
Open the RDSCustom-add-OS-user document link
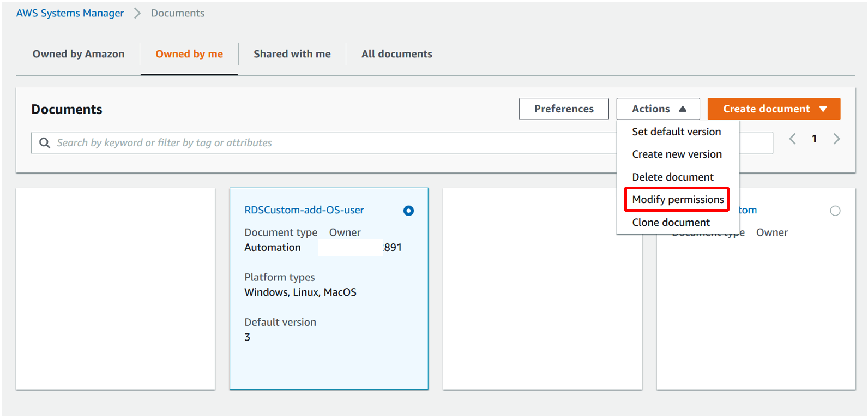pos(304,210)
